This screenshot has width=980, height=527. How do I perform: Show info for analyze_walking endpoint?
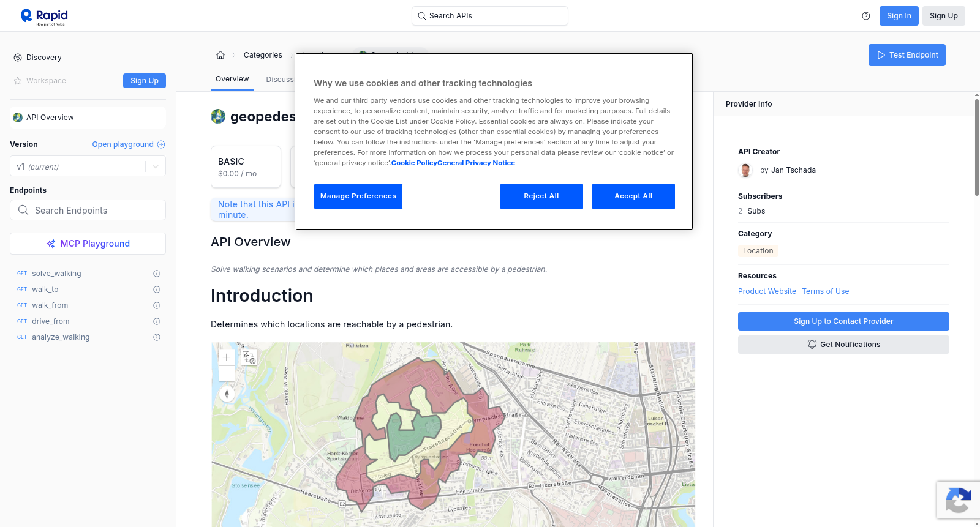pos(157,337)
